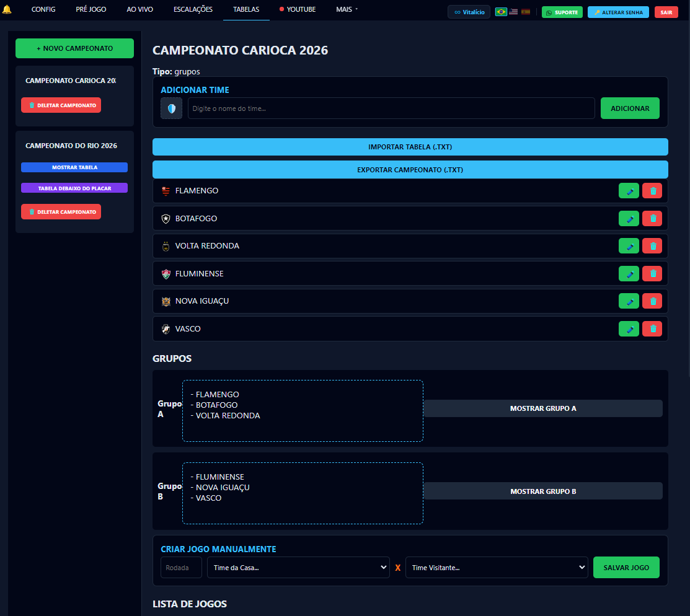Open the CONFIG tab

[x=43, y=9]
